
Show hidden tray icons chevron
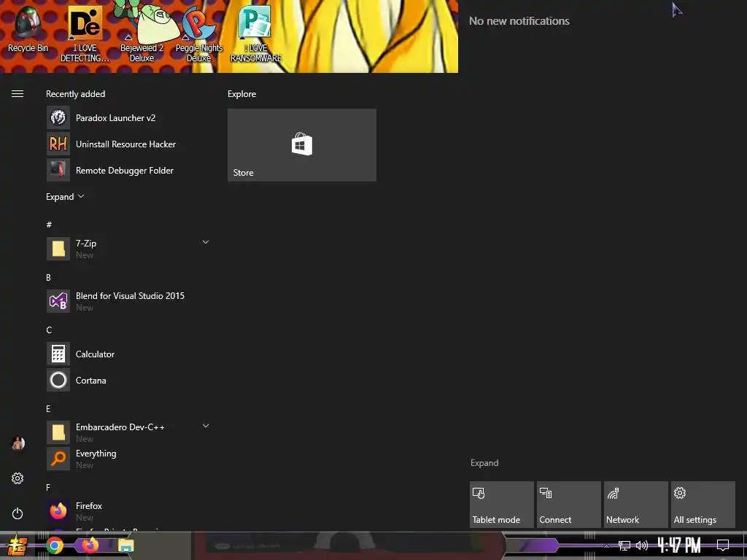[606, 545]
